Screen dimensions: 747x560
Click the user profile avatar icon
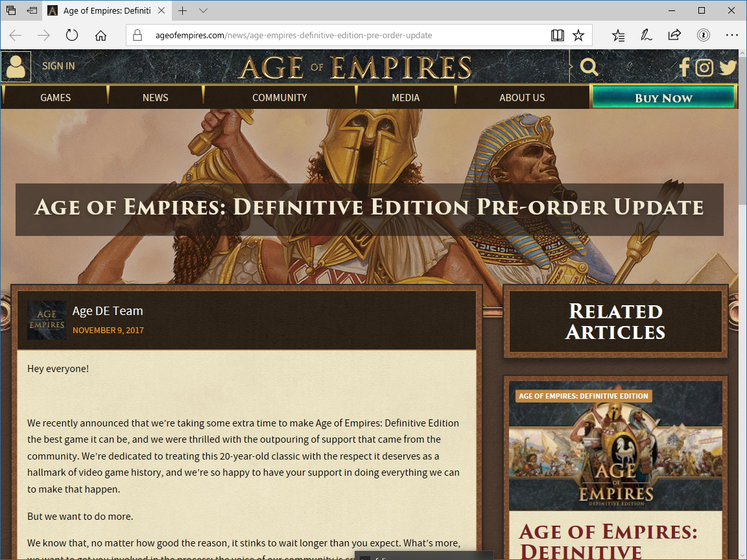(x=16, y=67)
